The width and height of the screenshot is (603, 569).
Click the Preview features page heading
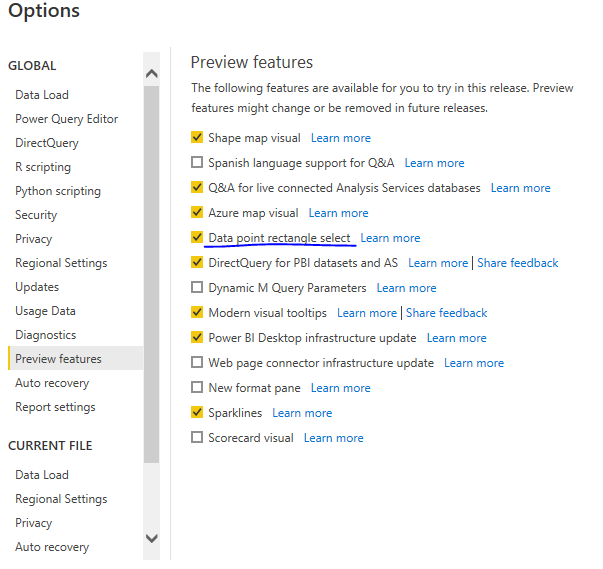pos(252,62)
